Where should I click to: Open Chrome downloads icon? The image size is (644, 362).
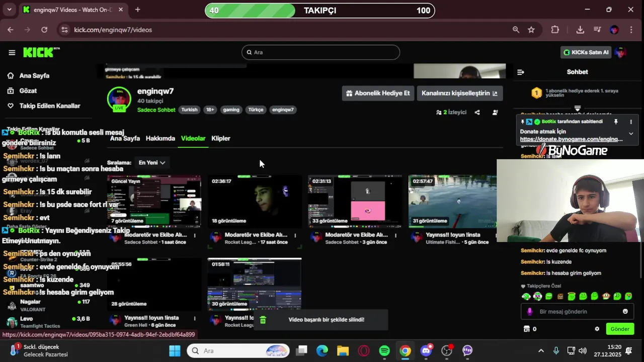[580, 30]
